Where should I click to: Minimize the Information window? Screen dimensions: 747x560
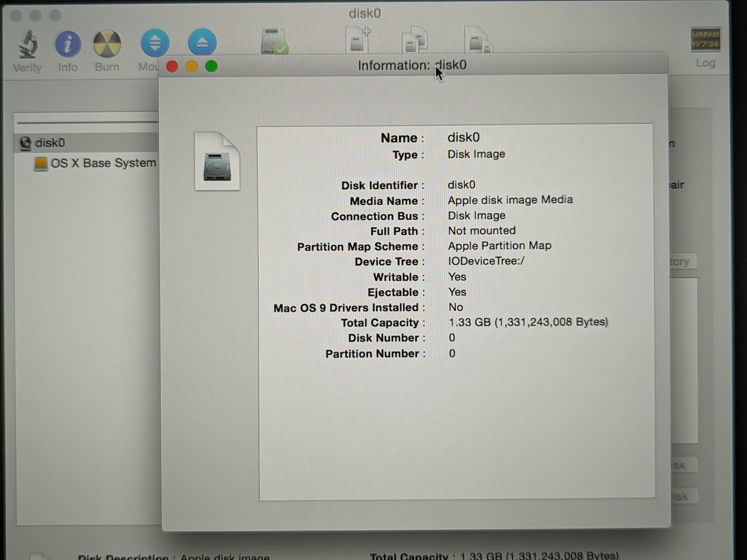[x=192, y=67]
